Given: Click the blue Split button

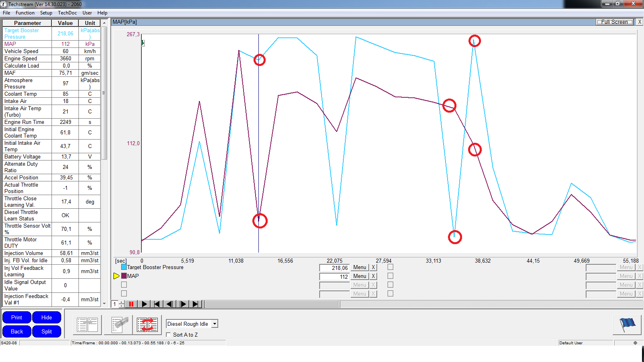Looking at the screenshot, I should 47,331.
